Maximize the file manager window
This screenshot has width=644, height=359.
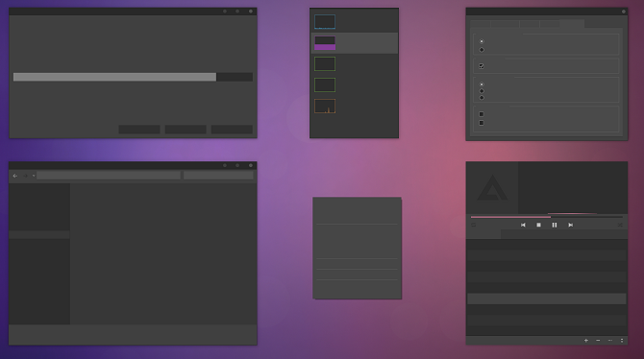click(x=237, y=165)
